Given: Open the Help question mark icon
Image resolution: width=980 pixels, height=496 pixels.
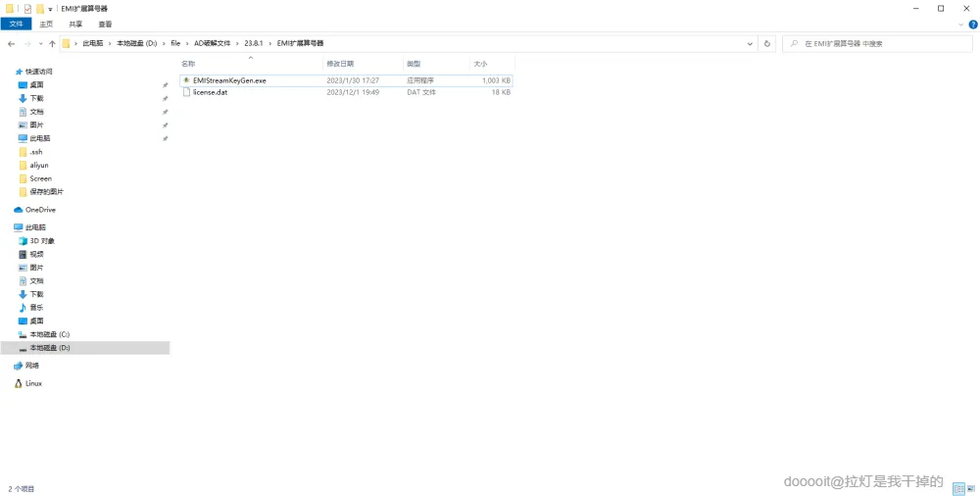Looking at the screenshot, I should [973, 25].
